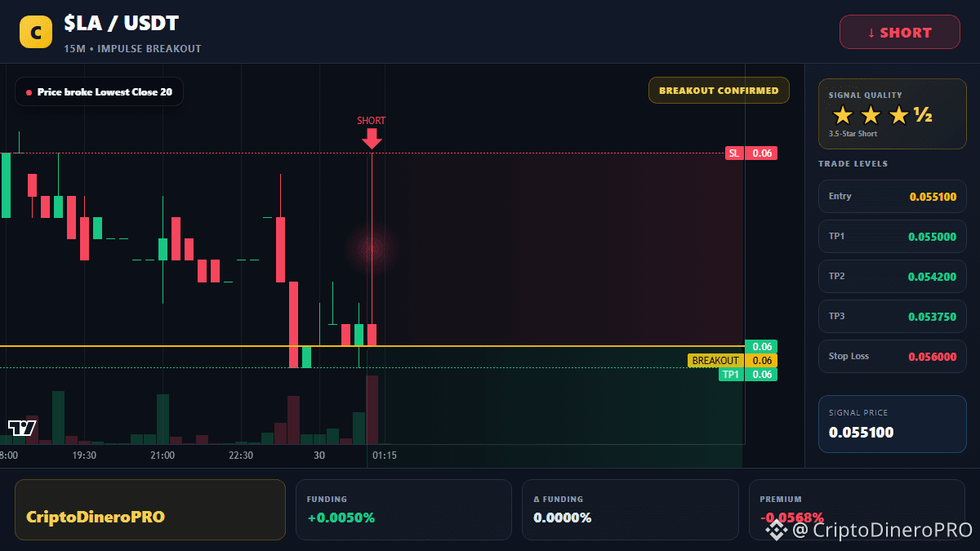Click the 01:15 time axis label
The image size is (980, 551).
(x=385, y=455)
